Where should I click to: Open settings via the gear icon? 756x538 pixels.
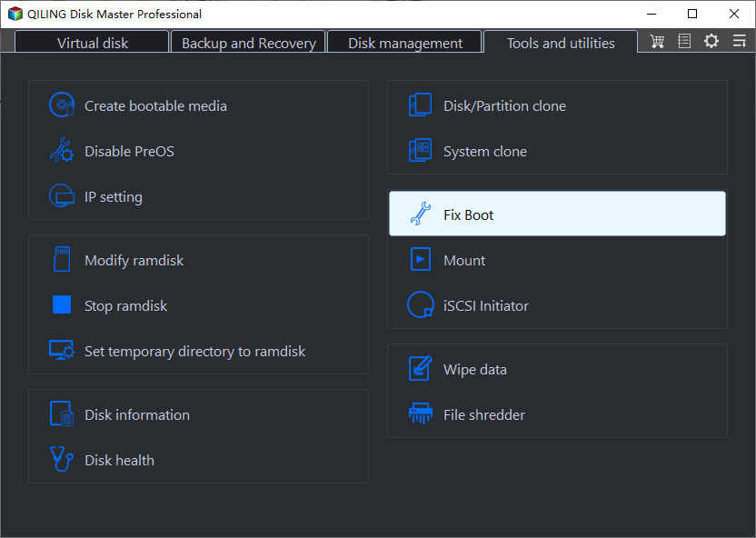pos(711,42)
